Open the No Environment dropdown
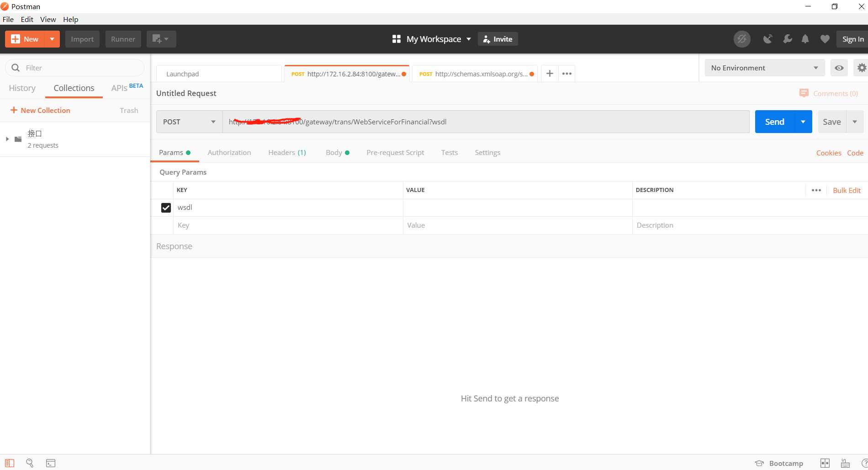This screenshot has width=868, height=470. 764,68
